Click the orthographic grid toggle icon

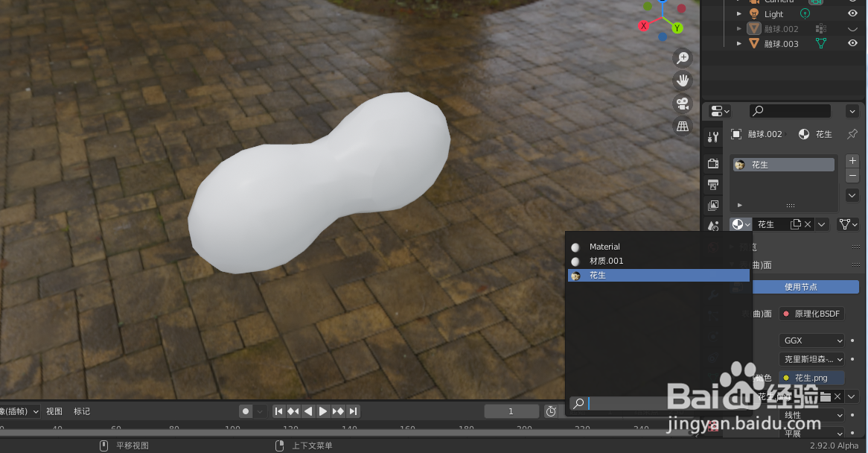point(683,126)
